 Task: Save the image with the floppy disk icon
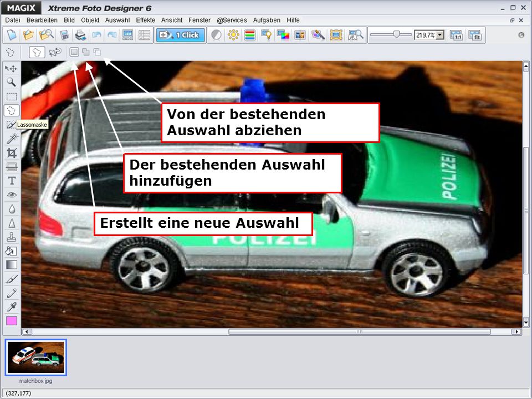pyautogui.click(x=64, y=35)
